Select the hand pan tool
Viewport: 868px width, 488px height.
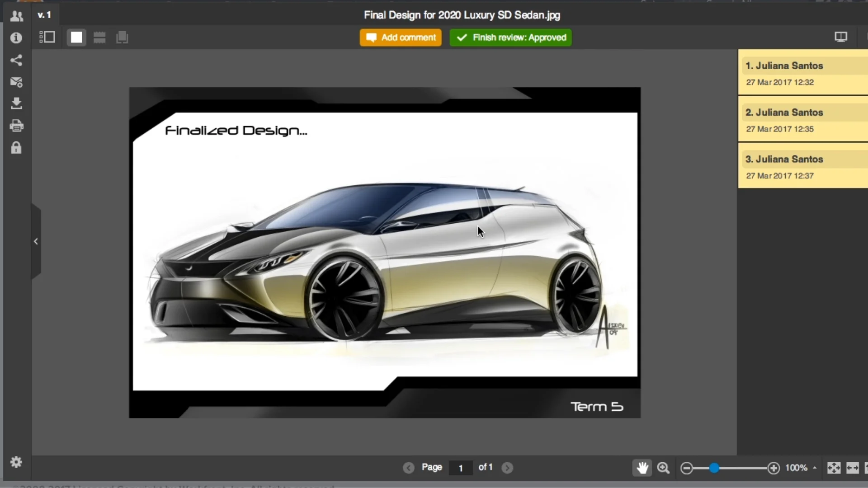point(642,468)
